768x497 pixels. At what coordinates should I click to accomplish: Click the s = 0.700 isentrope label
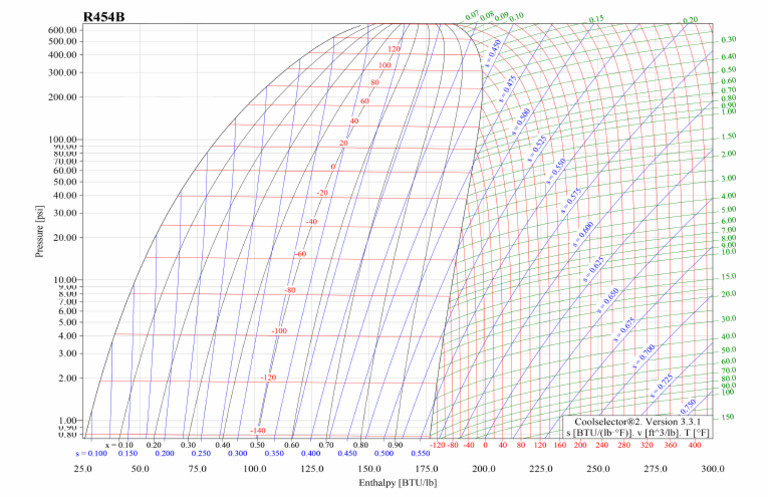[x=644, y=356]
